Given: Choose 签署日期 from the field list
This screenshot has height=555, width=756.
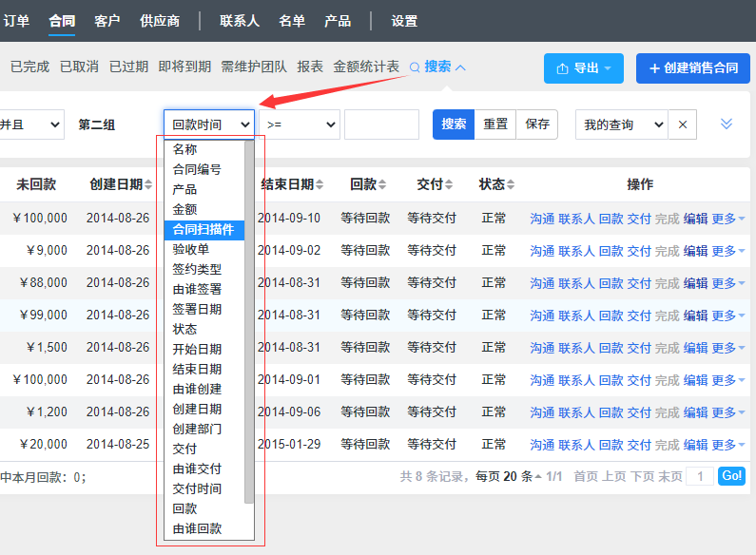Looking at the screenshot, I should coord(197,309).
